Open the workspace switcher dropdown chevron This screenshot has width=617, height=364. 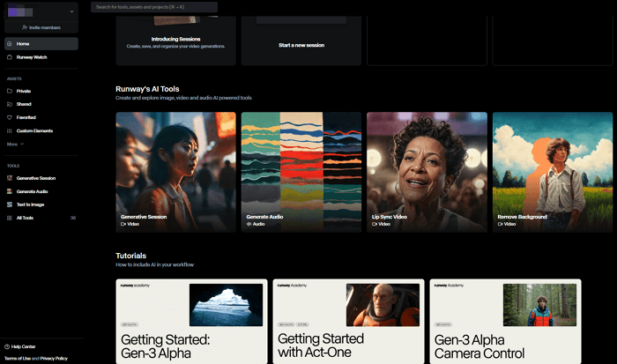pyautogui.click(x=71, y=11)
